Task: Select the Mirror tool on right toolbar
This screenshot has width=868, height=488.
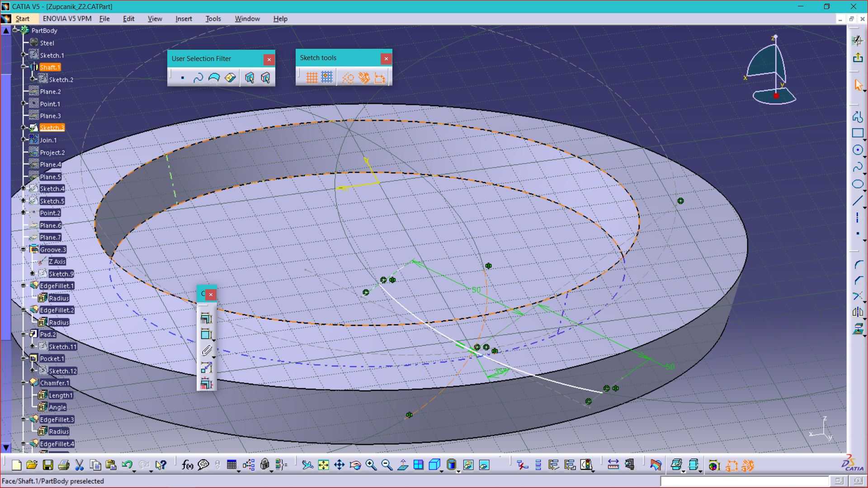Action: (x=858, y=312)
